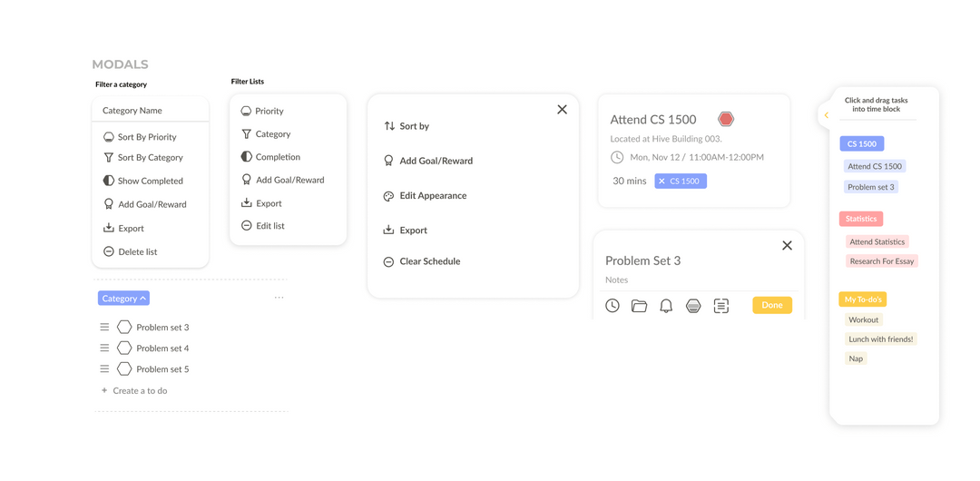The height and width of the screenshot is (481, 980).
Task: Click drag handle of Problem set 5
Action: point(104,369)
